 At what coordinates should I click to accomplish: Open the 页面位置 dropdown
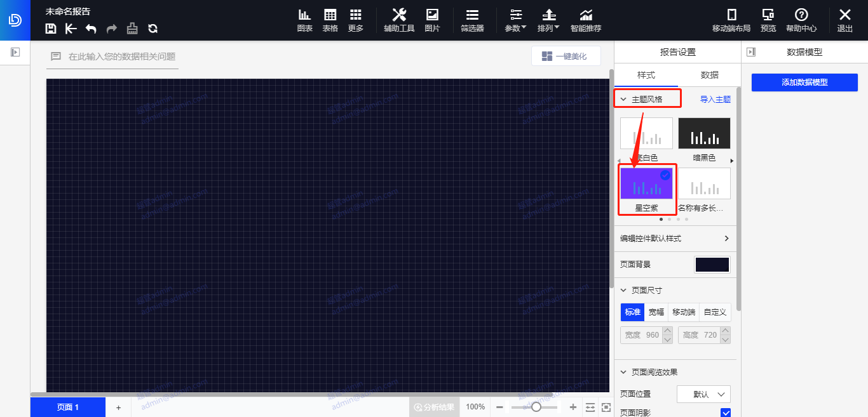pos(703,394)
